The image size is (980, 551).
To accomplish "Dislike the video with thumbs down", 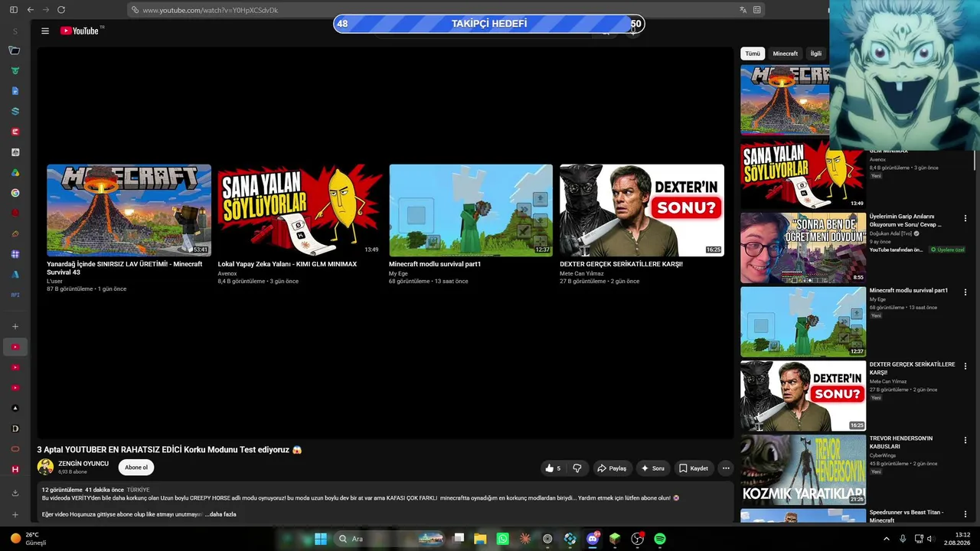I will pos(577,468).
